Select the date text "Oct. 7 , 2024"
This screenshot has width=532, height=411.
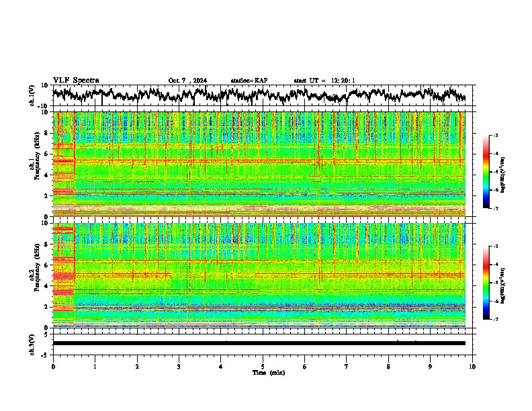tap(187, 81)
